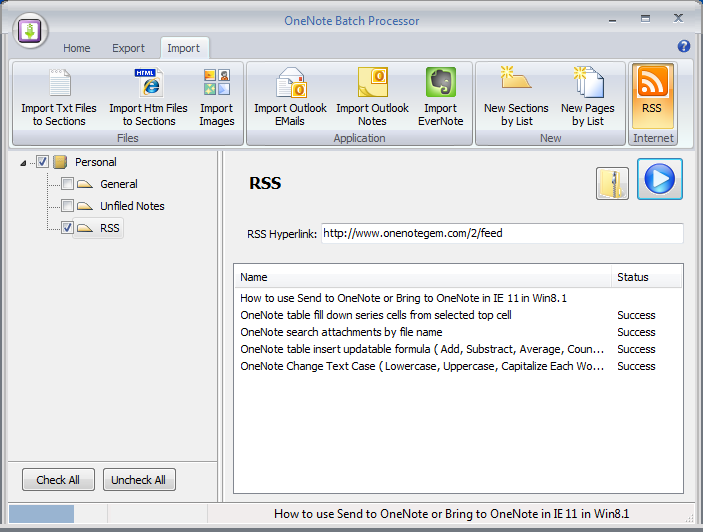Uncheck the RSS section checkbox
This screenshot has width=703, height=532.
[x=67, y=227]
